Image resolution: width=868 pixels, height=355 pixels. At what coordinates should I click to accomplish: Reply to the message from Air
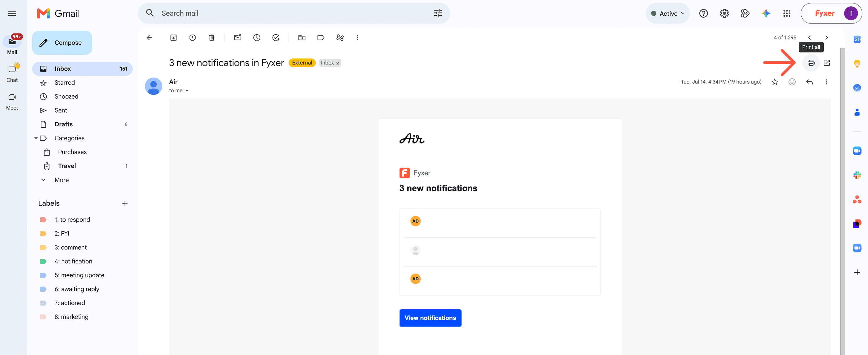[809, 82]
